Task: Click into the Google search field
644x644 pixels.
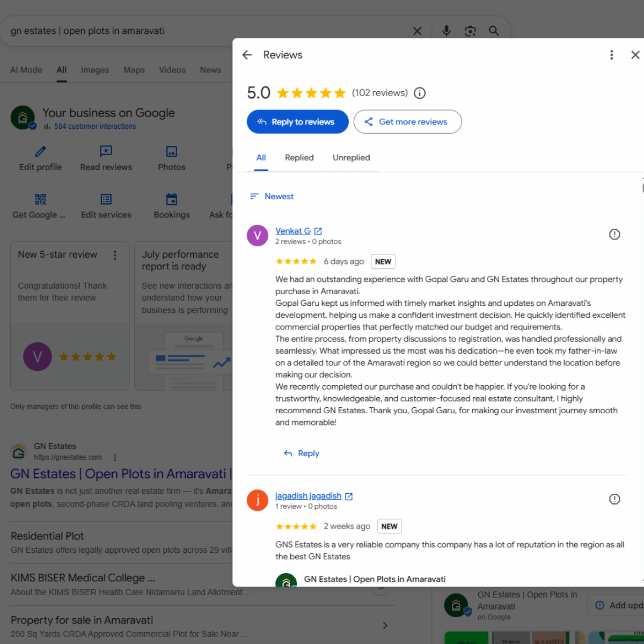Action: 207,31
